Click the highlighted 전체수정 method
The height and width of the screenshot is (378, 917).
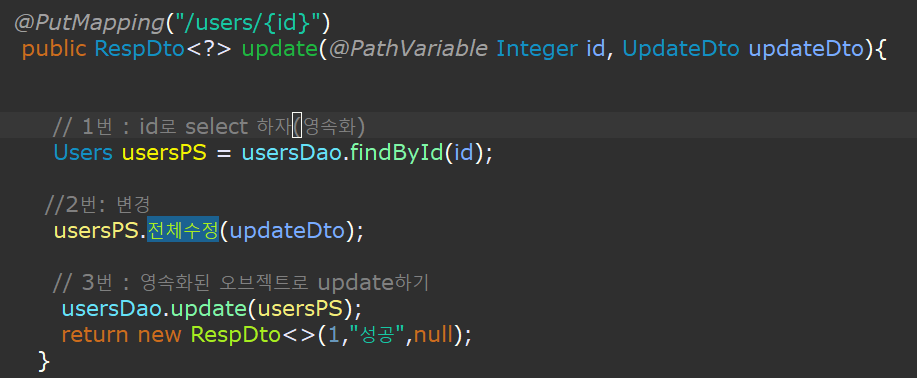pyautogui.click(x=182, y=230)
